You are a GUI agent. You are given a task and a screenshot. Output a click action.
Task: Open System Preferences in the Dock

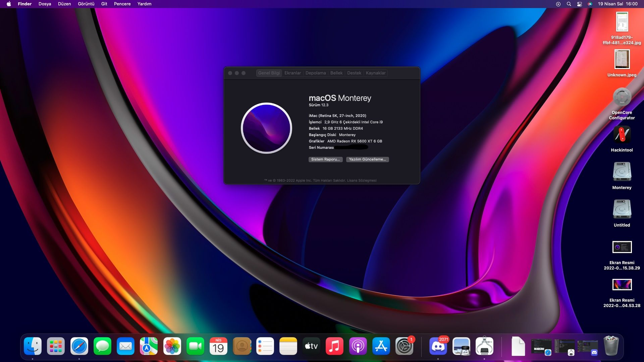(404, 346)
